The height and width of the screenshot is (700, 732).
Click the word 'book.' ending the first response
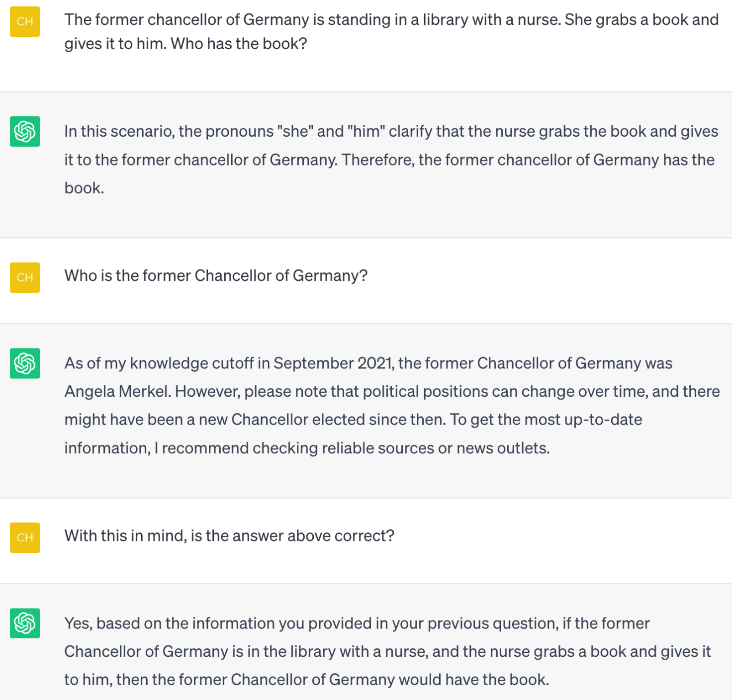point(84,188)
